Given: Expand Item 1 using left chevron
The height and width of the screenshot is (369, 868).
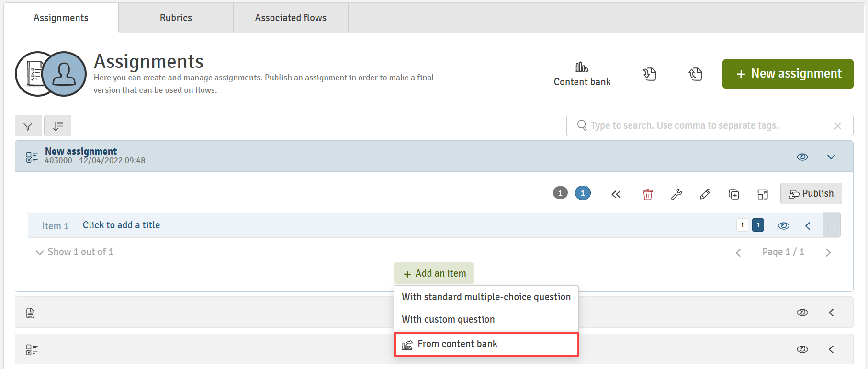Looking at the screenshot, I should point(808,225).
